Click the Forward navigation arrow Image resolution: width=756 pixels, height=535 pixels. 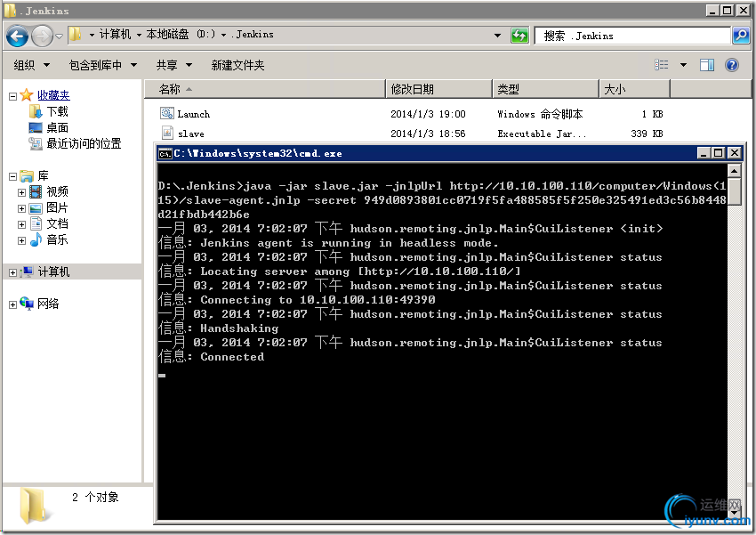coord(42,36)
